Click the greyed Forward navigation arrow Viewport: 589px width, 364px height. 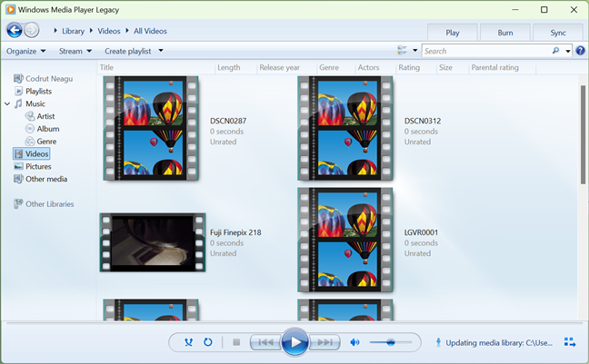(32, 30)
